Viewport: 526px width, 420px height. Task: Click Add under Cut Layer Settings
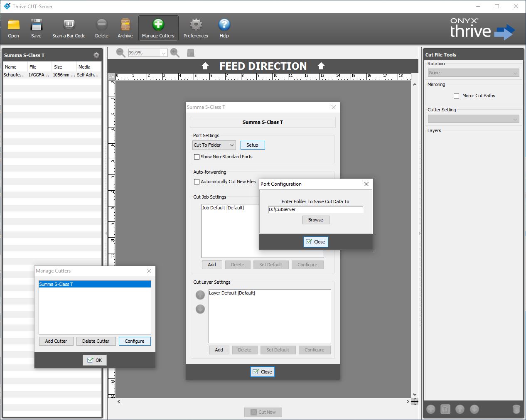coord(219,350)
